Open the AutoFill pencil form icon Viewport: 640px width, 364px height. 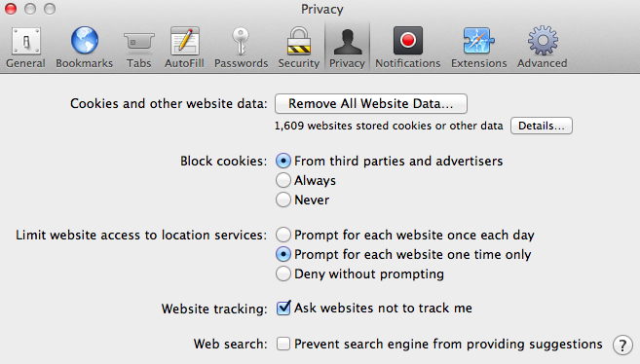point(184,41)
